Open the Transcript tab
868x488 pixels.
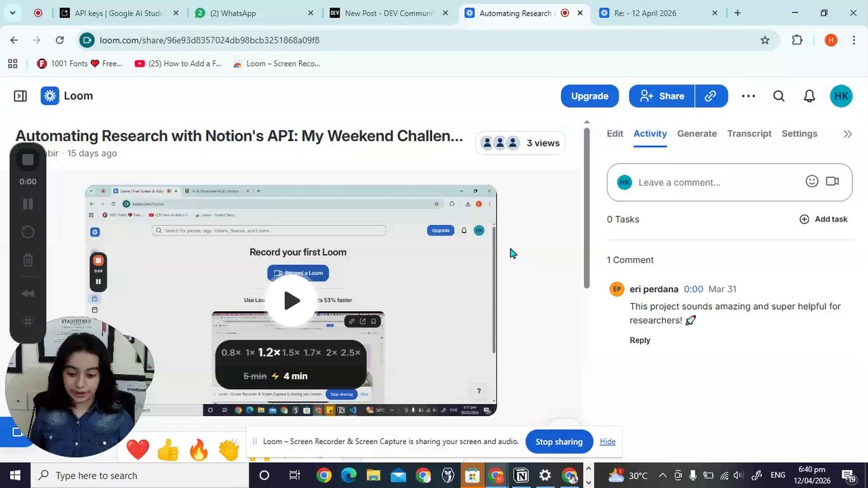click(749, 134)
